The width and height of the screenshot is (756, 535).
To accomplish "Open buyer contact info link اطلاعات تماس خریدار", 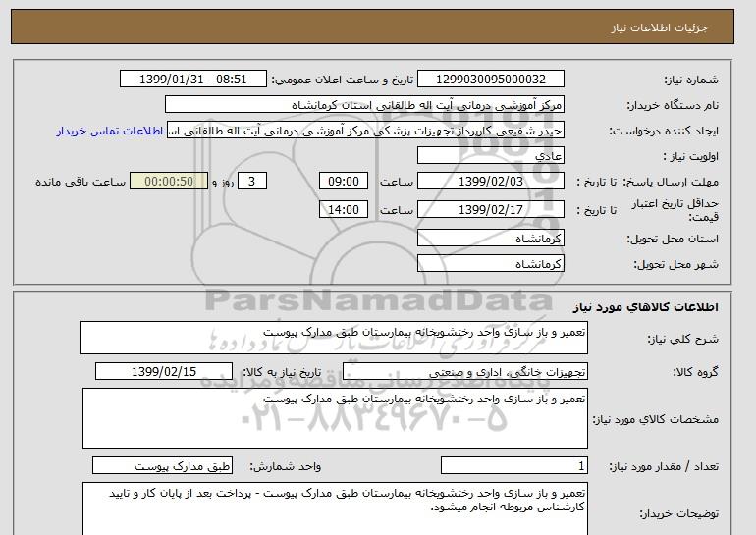I will pyautogui.click(x=109, y=131).
